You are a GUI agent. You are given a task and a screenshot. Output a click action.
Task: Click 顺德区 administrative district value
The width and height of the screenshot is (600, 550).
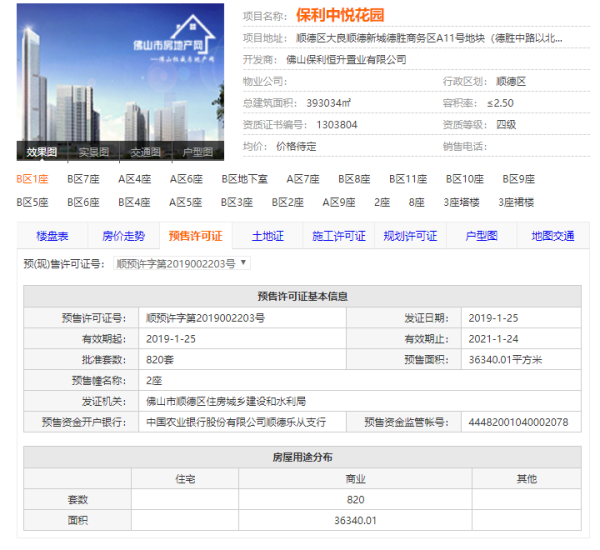511,81
